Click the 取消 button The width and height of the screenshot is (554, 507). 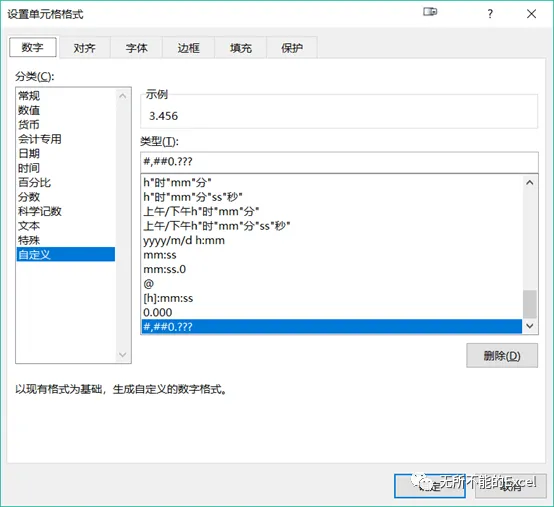pos(511,486)
